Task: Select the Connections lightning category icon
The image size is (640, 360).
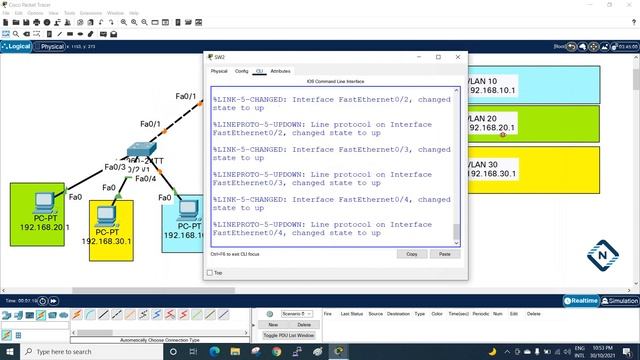Action: point(41,315)
